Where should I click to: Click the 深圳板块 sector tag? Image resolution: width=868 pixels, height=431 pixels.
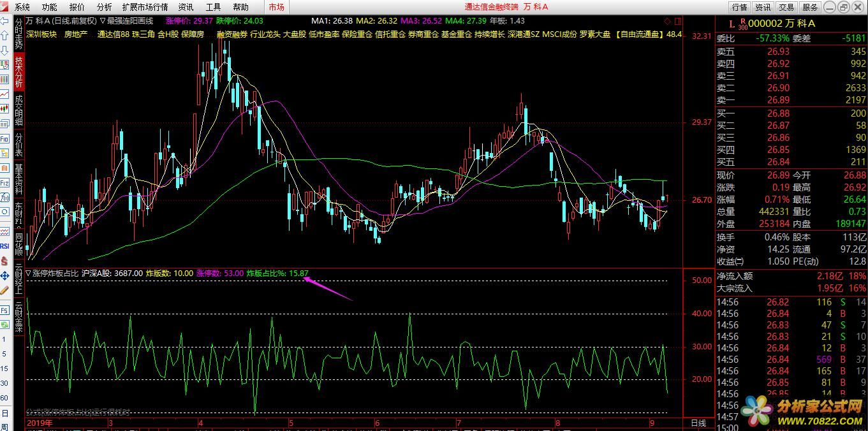[x=41, y=34]
